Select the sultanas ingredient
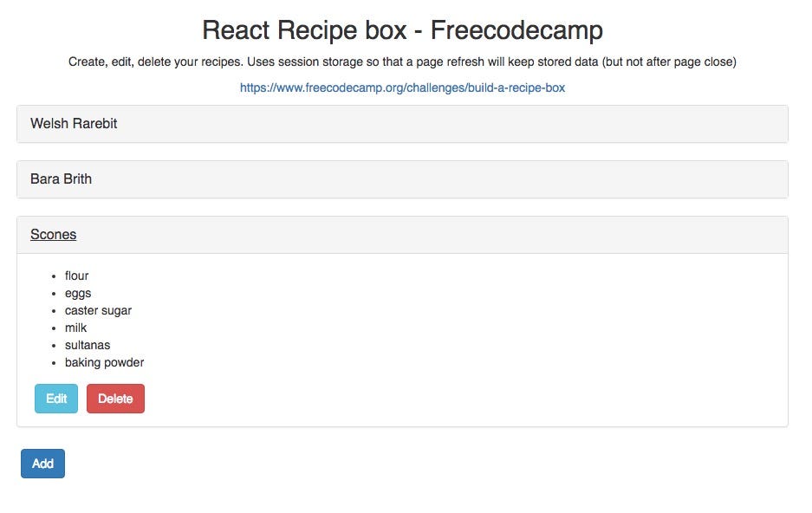The height and width of the screenshot is (513, 812). (88, 345)
